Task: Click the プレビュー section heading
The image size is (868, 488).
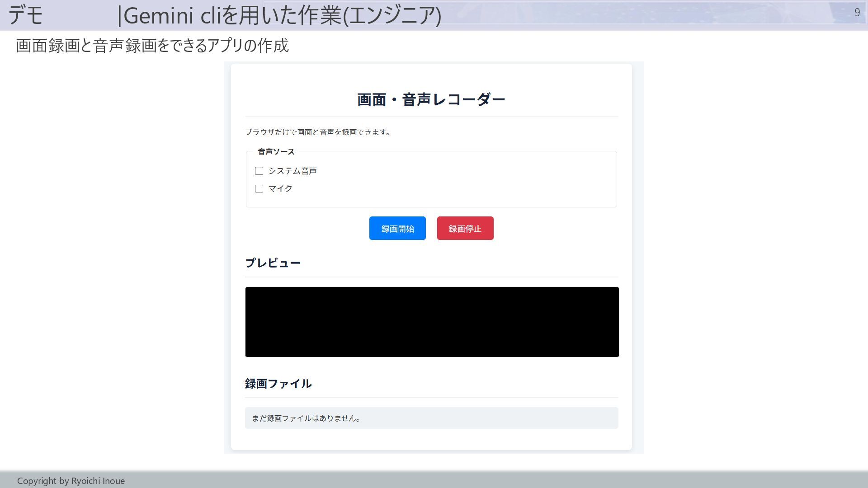Action: [x=273, y=263]
